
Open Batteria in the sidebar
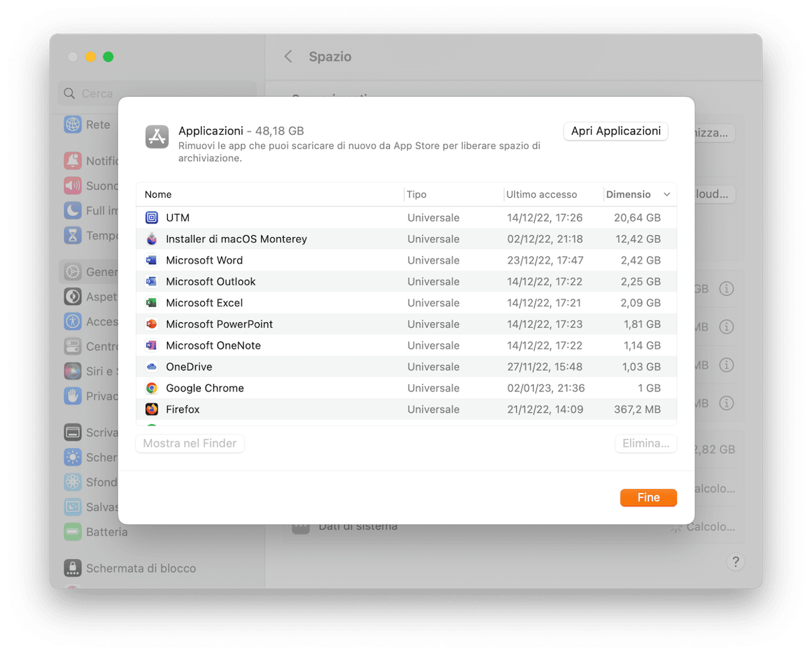coord(96,532)
